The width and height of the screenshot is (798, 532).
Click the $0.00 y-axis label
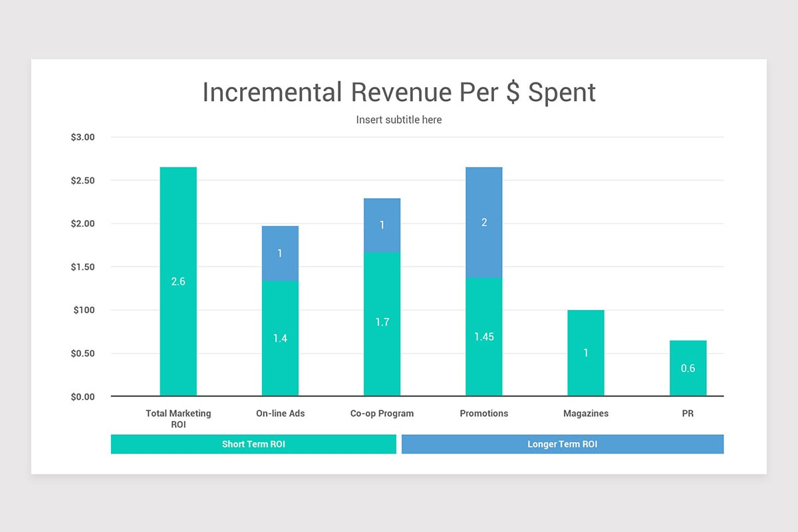click(x=83, y=397)
